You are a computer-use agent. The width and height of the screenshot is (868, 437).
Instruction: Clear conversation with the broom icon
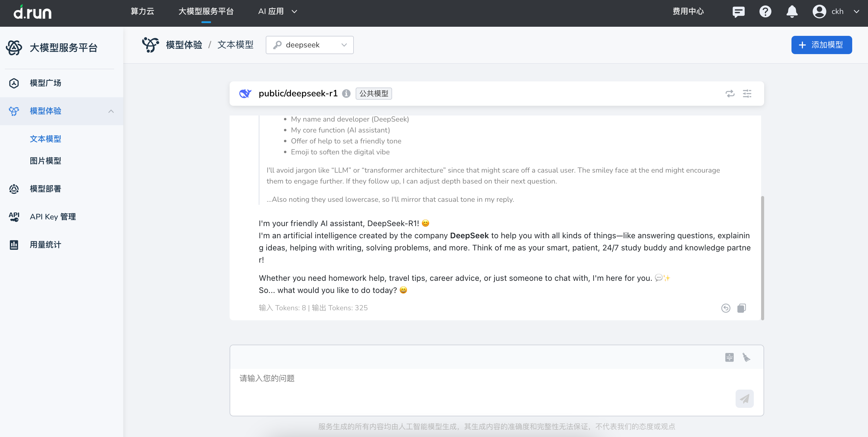point(746,357)
